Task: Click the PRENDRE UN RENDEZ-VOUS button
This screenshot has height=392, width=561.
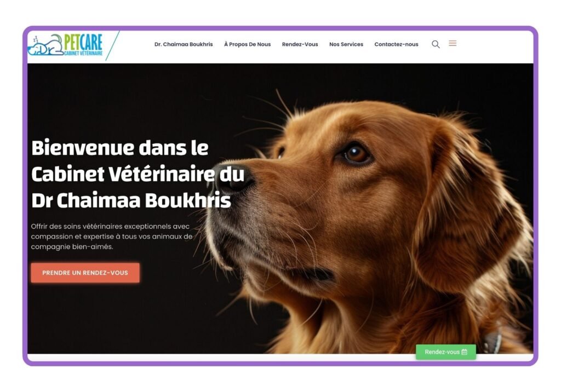Action: [x=85, y=273]
